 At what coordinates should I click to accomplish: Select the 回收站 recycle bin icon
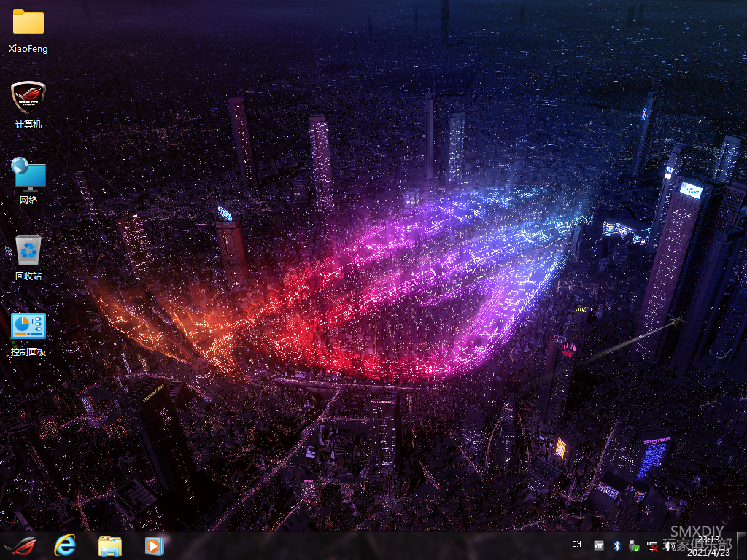point(28,257)
